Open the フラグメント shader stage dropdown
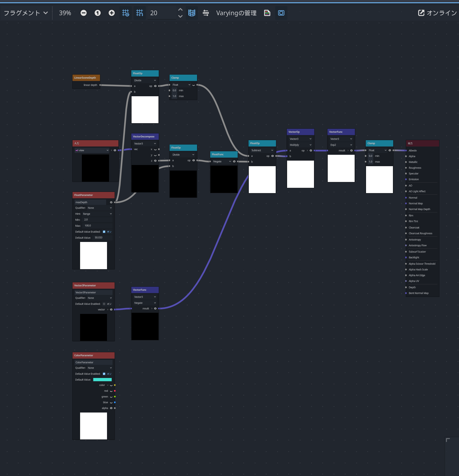459x476 pixels. 26,13
